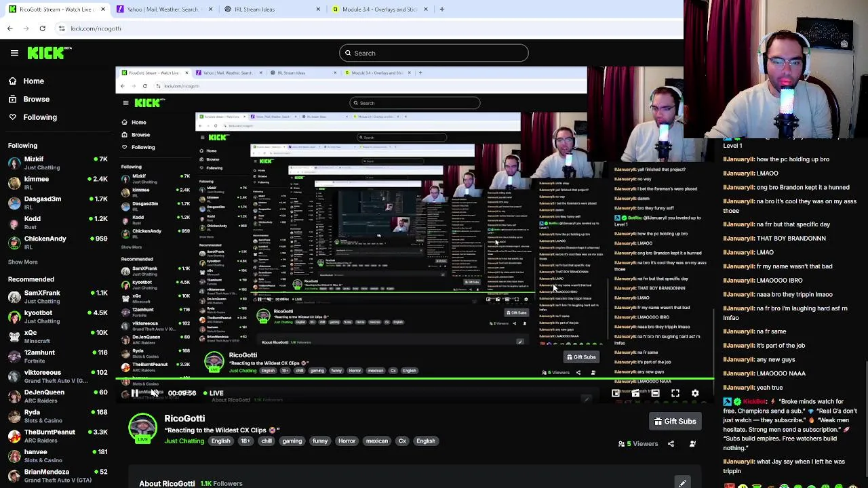
Task: Share the RicoGotti stream
Action: [x=671, y=444]
